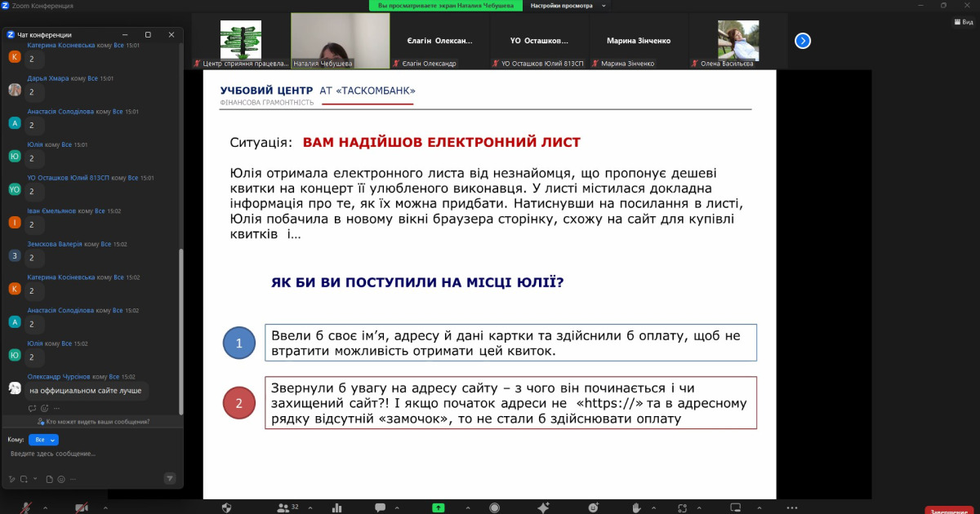Open the 'Все' recipient dropdown
The height and width of the screenshot is (514, 980).
coord(43,440)
